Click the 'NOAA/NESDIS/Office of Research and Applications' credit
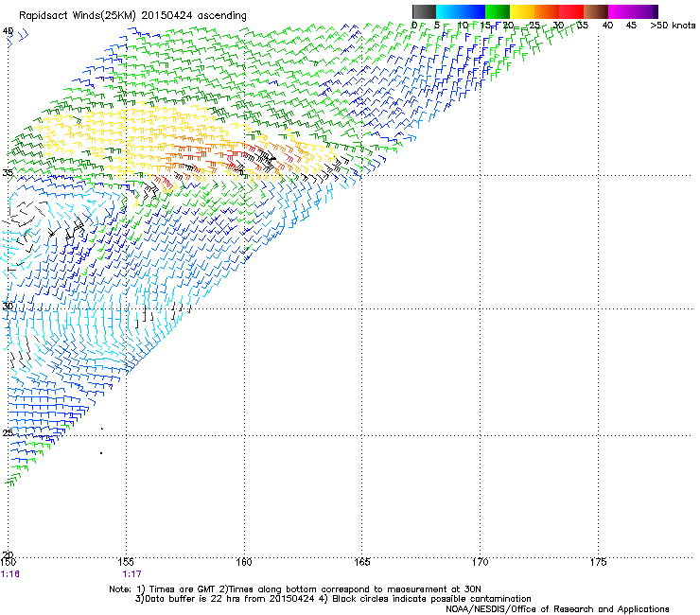 [x=557, y=609]
